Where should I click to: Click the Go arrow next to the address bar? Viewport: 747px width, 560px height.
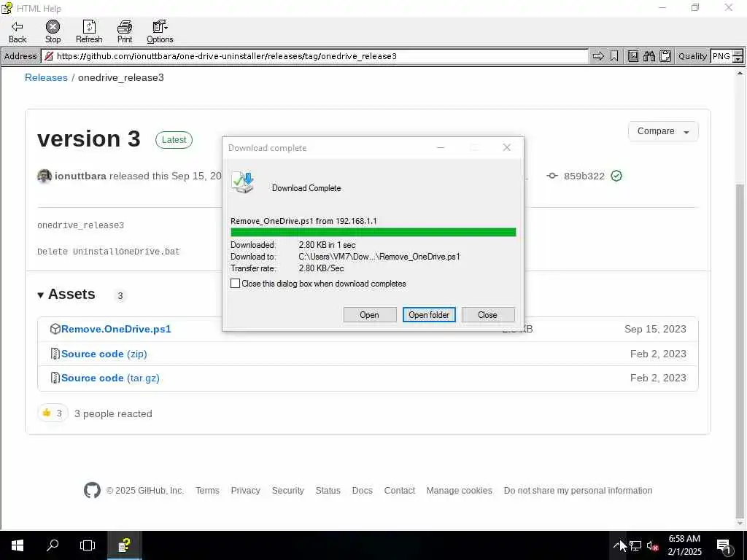(x=598, y=56)
